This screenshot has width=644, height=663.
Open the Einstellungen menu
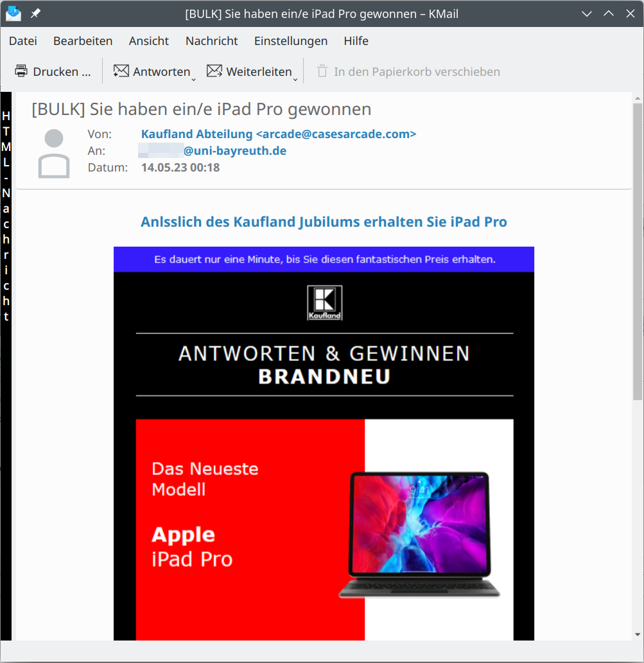[290, 41]
